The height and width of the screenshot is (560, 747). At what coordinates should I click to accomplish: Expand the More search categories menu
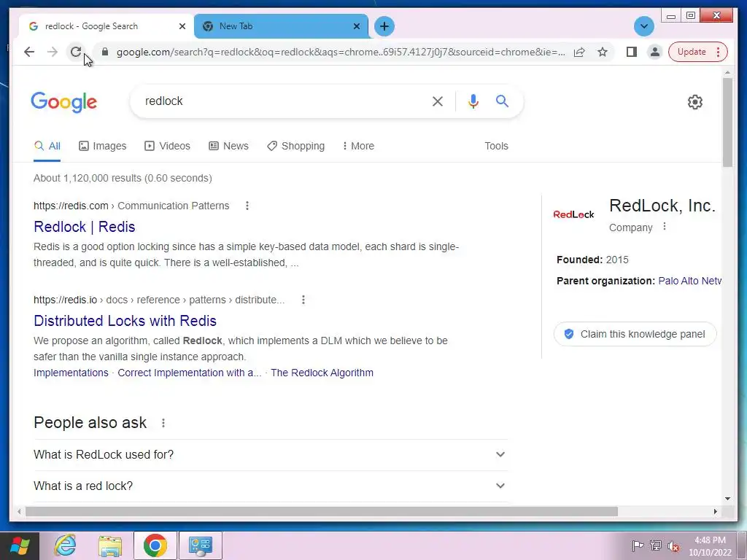pos(358,146)
